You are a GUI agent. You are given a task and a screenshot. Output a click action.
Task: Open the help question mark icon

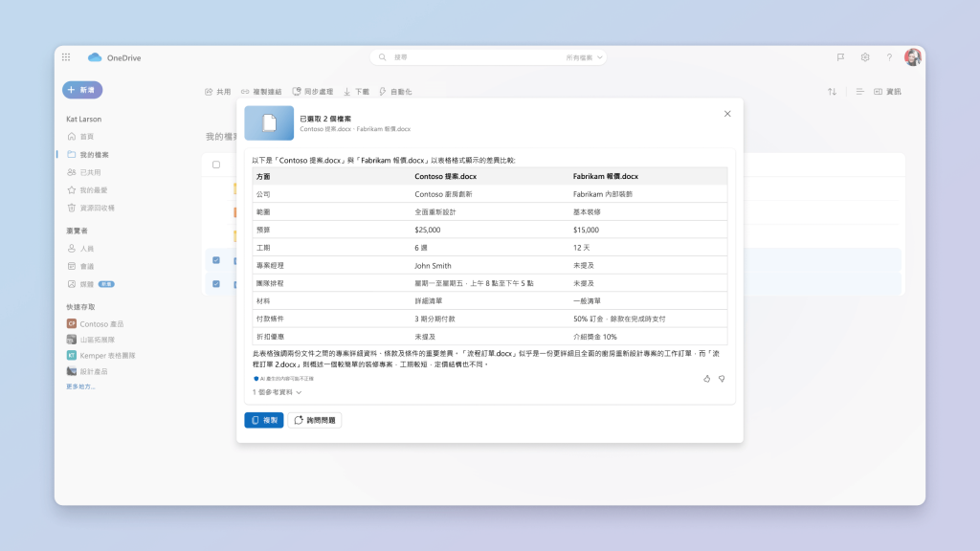point(889,57)
